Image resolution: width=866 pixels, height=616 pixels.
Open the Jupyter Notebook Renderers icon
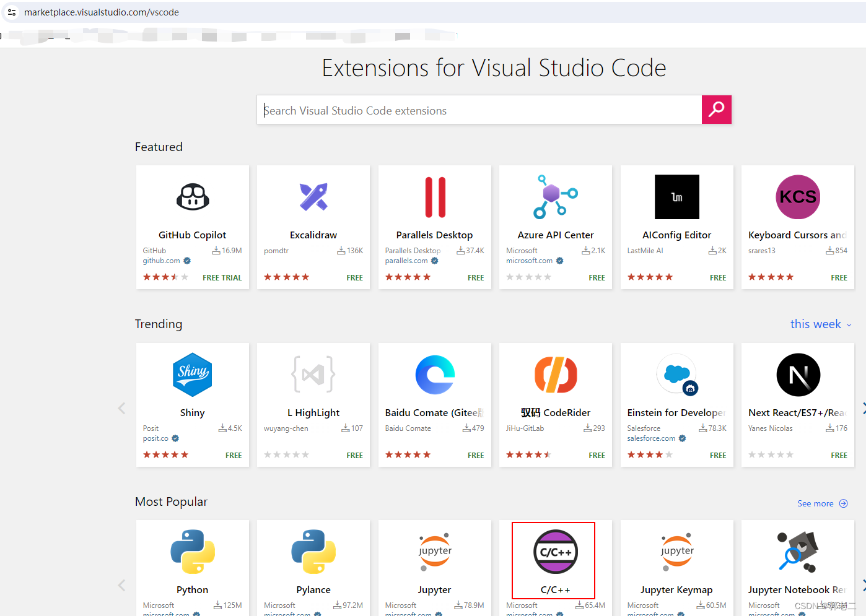tap(798, 552)
